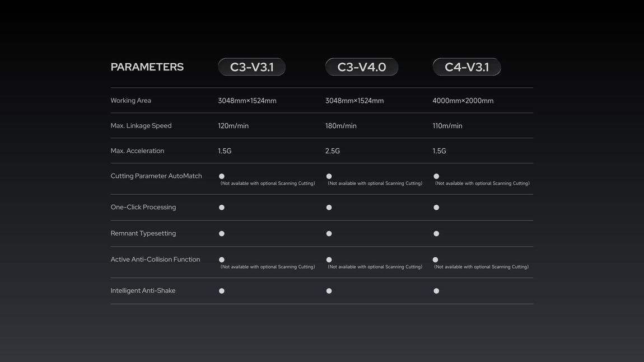Click C4-V3.1 Cutting Parameter AutoMatch dot

[436, 176]
